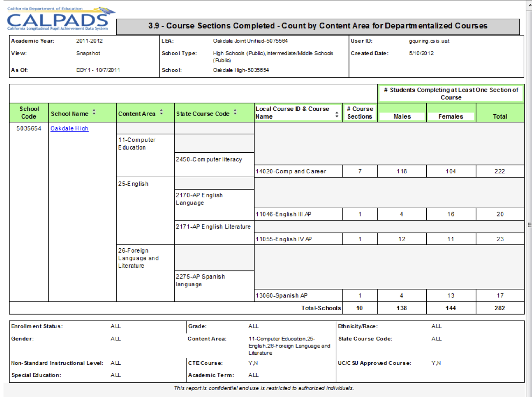532x397 pixels.
Task: Select males count 118
Action: click(x=402, y=171)
